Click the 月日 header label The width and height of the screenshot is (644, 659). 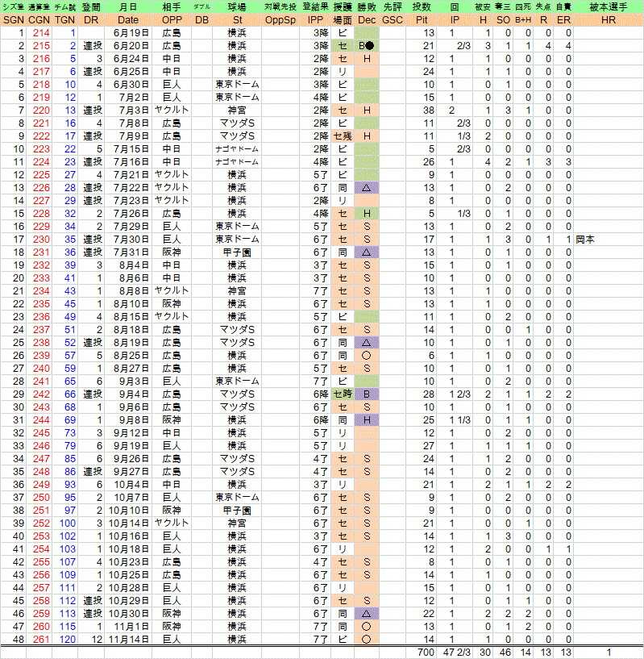(x=127, y=6)
